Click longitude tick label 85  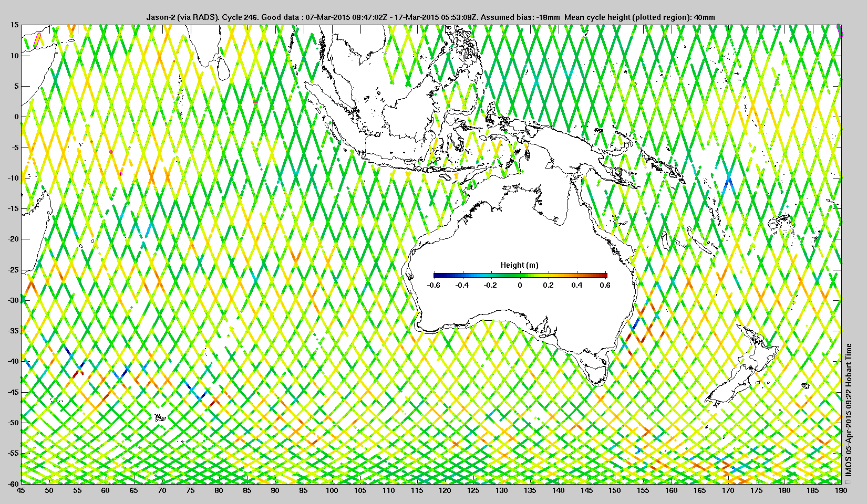tap(247, 490)
